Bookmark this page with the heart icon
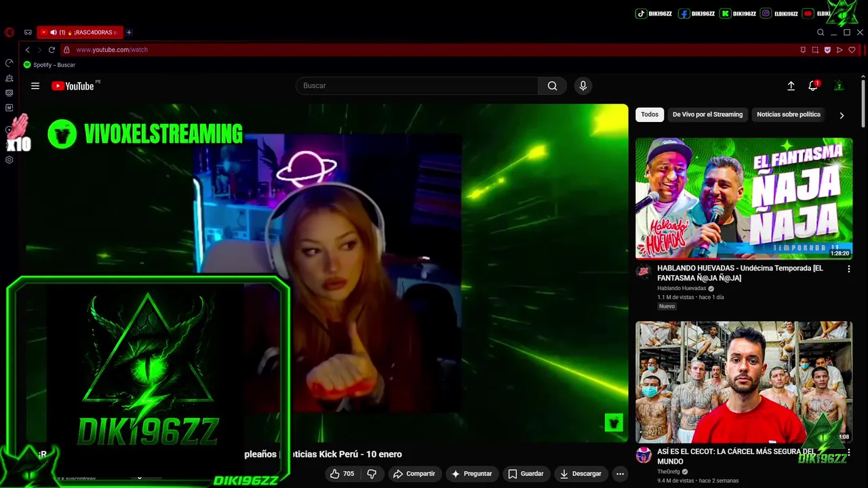This screenshot has width=868, height=488. 852,49
